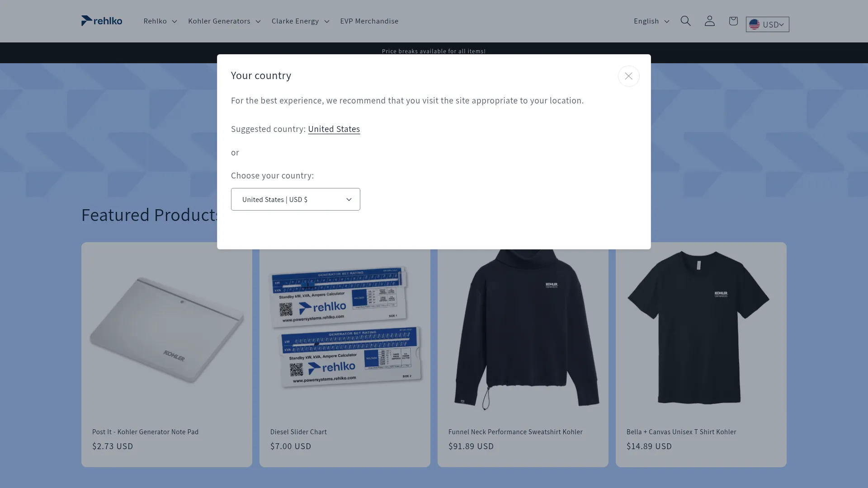Expand the Kohler Generators menu
The image size is (868, 488).
(224, 21)
